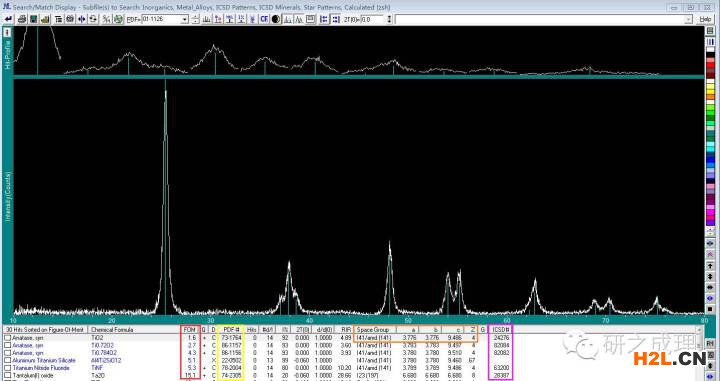
Task: Click the percent icon in toolbar
Action: (x=106, y=19)
